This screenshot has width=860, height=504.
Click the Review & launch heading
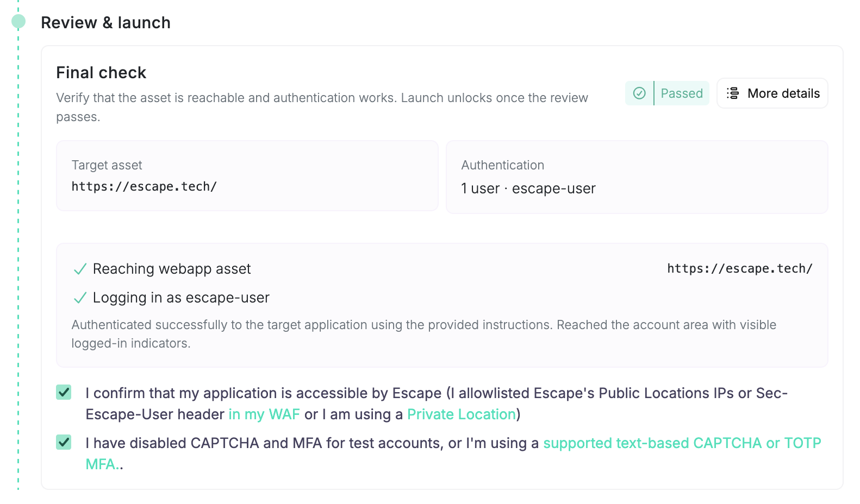coord(106,23)
